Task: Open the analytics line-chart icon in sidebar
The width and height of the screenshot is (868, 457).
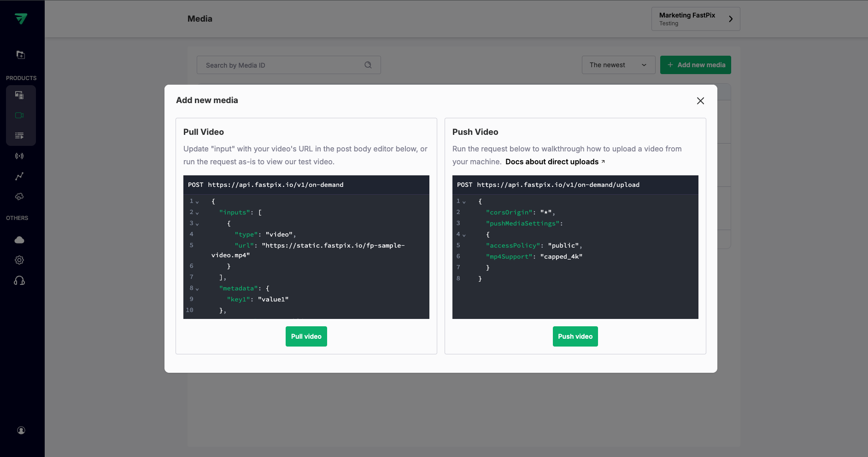Action: (x=20, y=176)
